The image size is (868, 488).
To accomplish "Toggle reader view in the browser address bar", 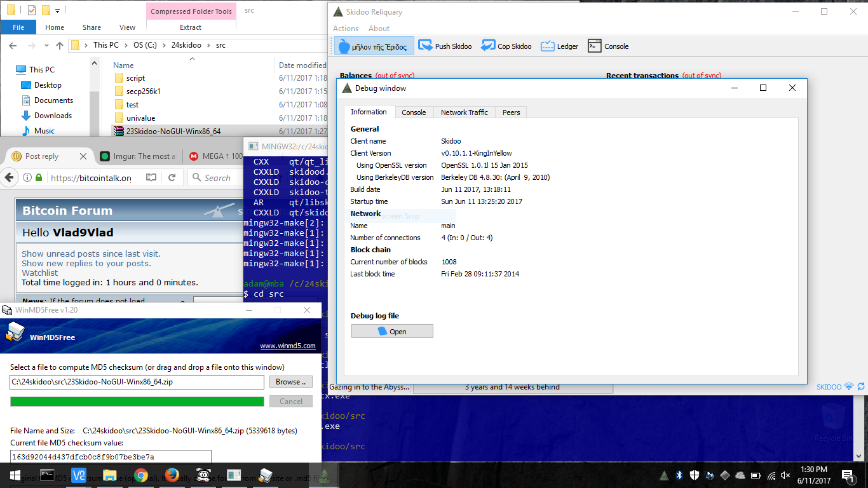I will pos(151,178).
